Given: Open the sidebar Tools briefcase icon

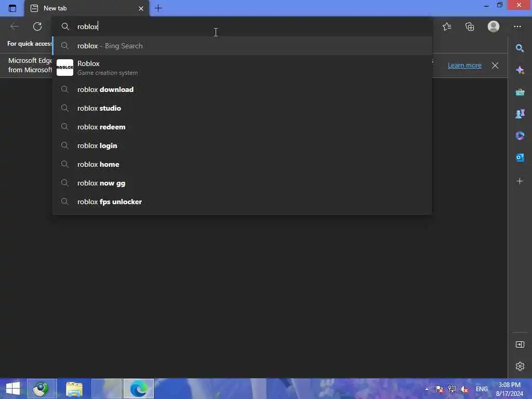Looking at the screenshot, I should (x=520, y=92).
